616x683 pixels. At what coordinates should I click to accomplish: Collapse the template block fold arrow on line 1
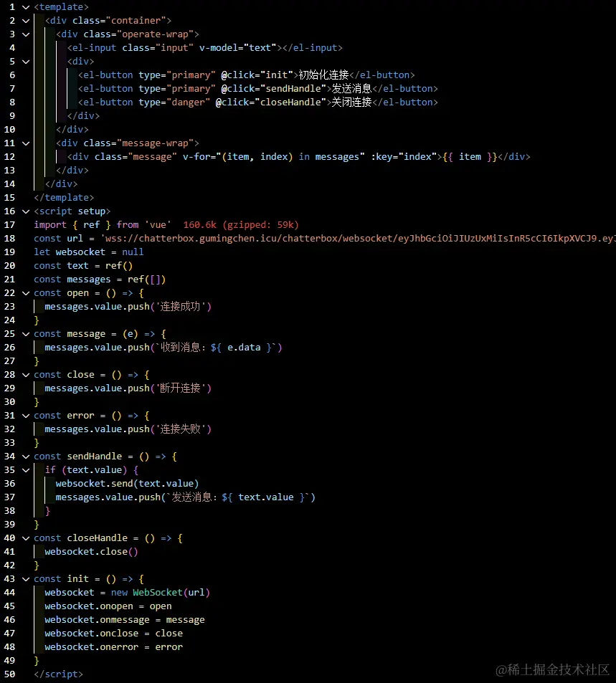(26, 7)
